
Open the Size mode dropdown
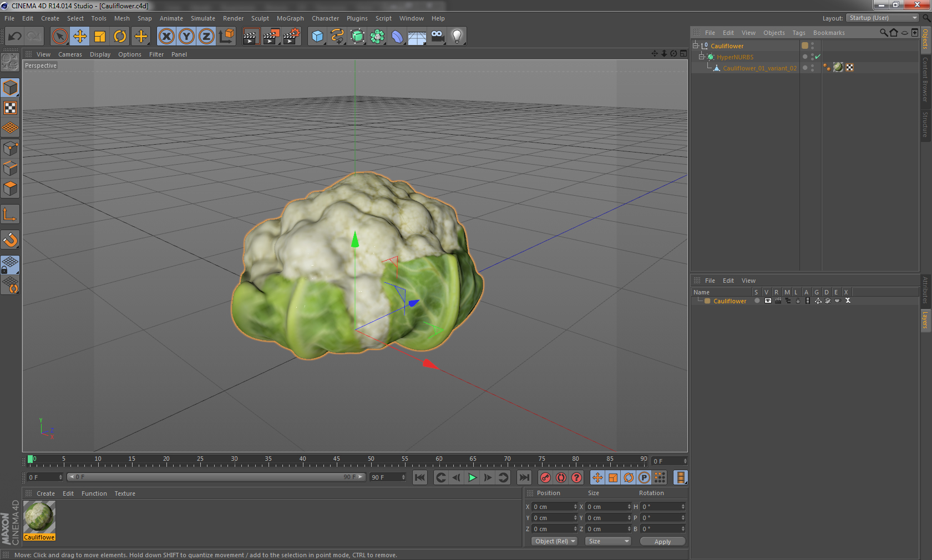click(x=608, y=541)
